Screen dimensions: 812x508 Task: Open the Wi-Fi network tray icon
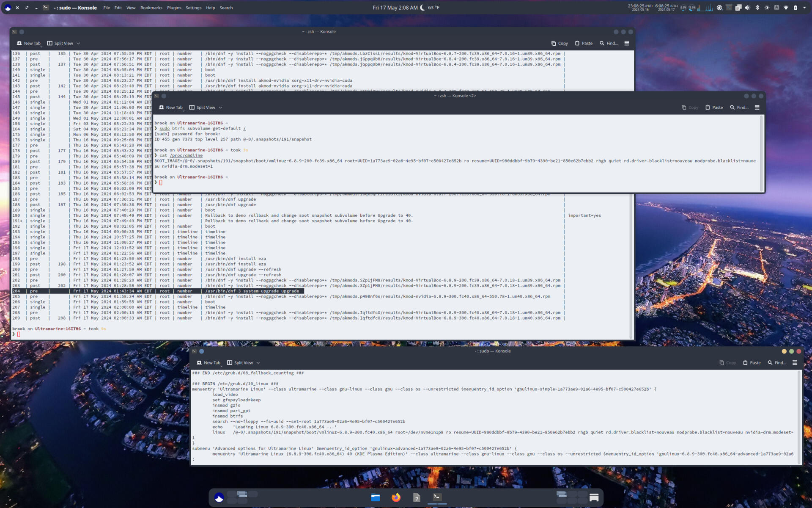click(x=786, y=8)
